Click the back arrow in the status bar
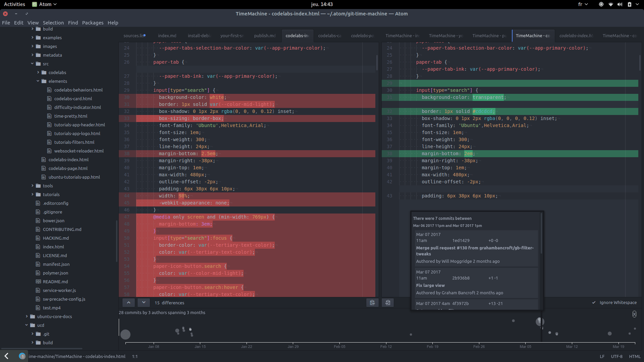 pyautogui.click(x=6, y=356)
